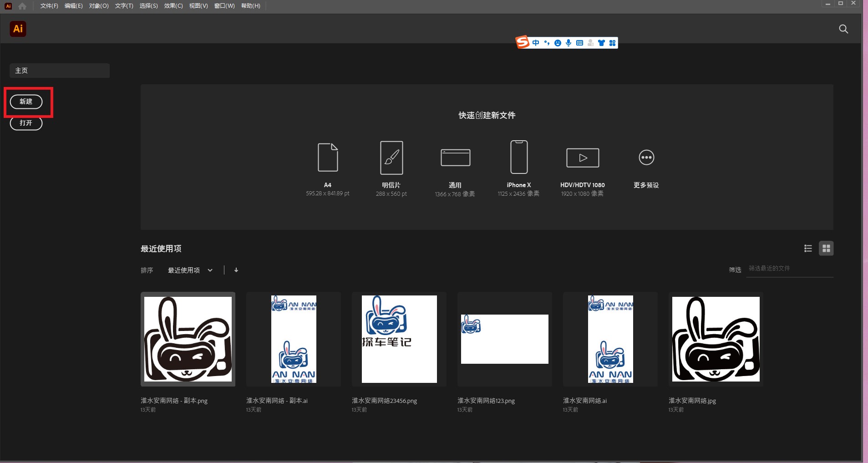
Task: Open the 帮助(H) menu
Action: [251, 6]
